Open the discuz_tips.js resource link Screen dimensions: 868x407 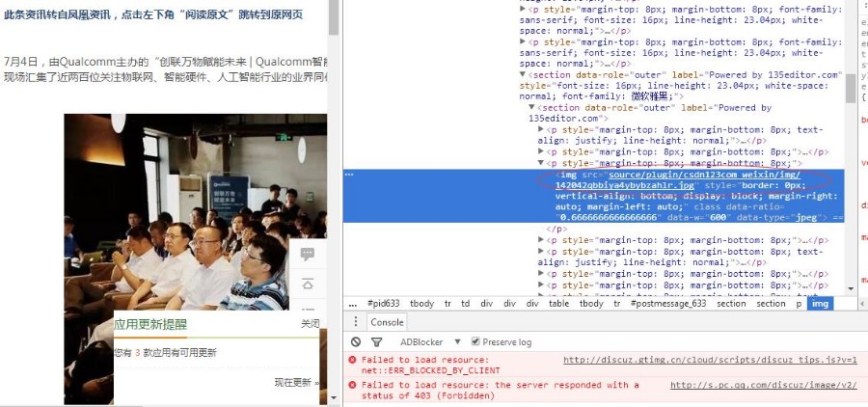(x=710, y=360)
